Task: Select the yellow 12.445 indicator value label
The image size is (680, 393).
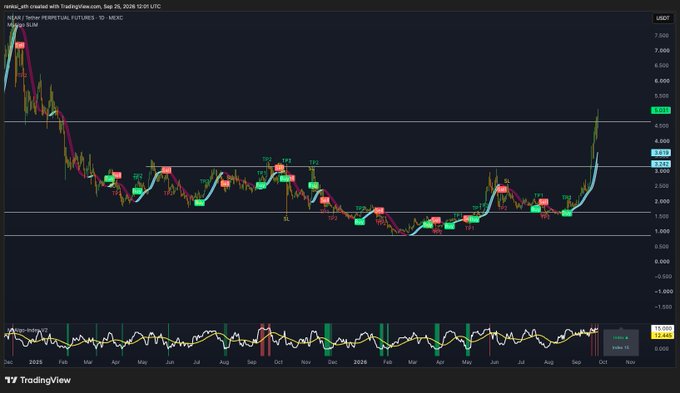Action: click(663, 335)
